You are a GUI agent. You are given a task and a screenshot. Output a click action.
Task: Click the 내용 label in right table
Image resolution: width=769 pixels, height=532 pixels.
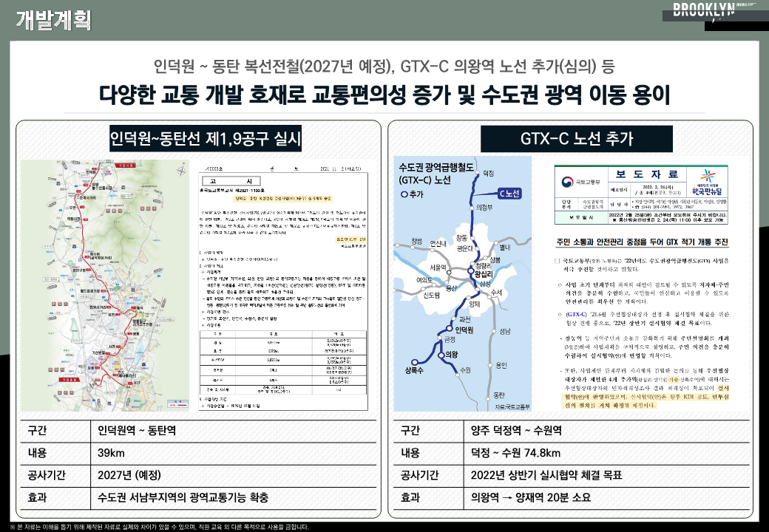click(410, 453)
